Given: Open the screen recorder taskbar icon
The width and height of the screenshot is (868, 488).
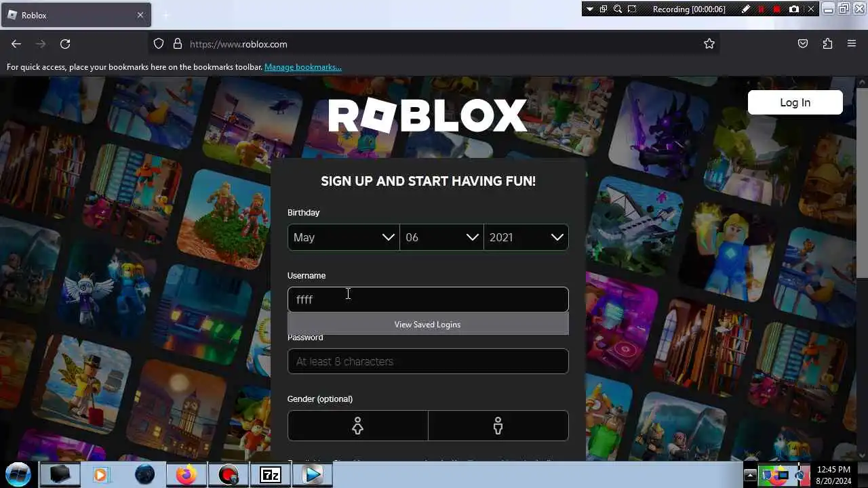Looking at the screenshot, I should pyautogui.click(x=229, y=475).
